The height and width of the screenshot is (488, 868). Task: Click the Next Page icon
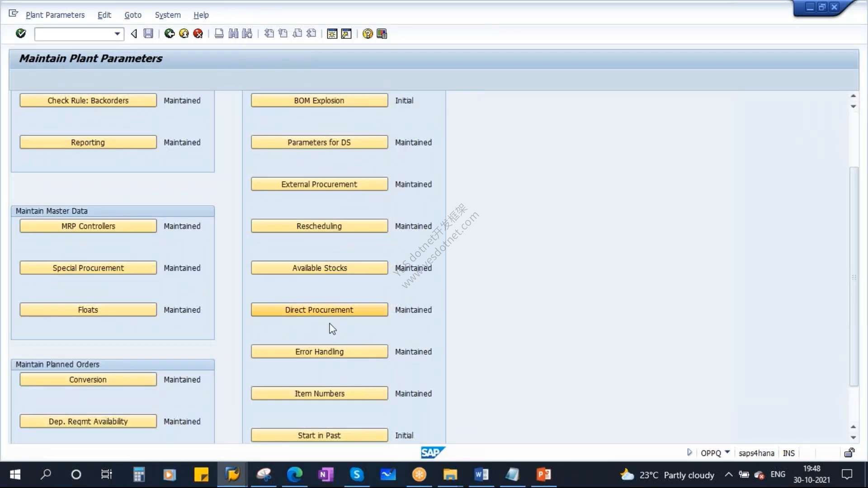click(297, 33)
